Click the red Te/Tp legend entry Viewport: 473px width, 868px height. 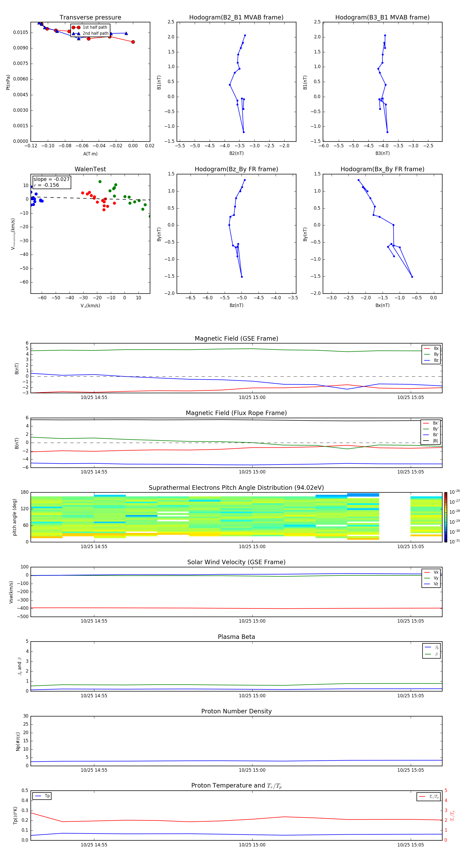429,796
